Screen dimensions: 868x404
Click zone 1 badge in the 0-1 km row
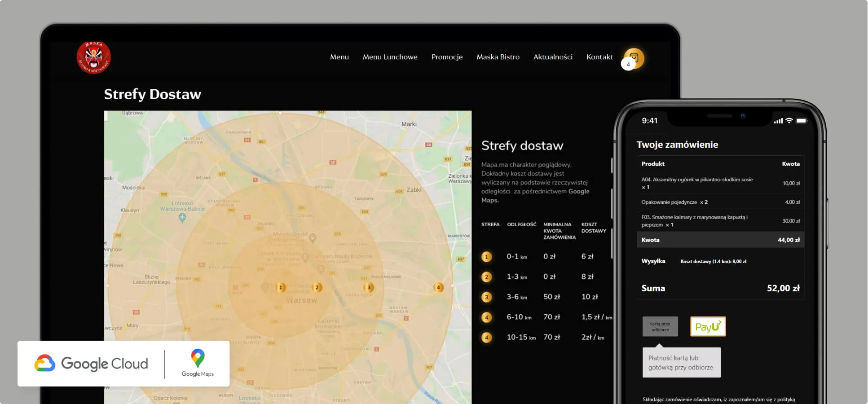pos(486,257)
